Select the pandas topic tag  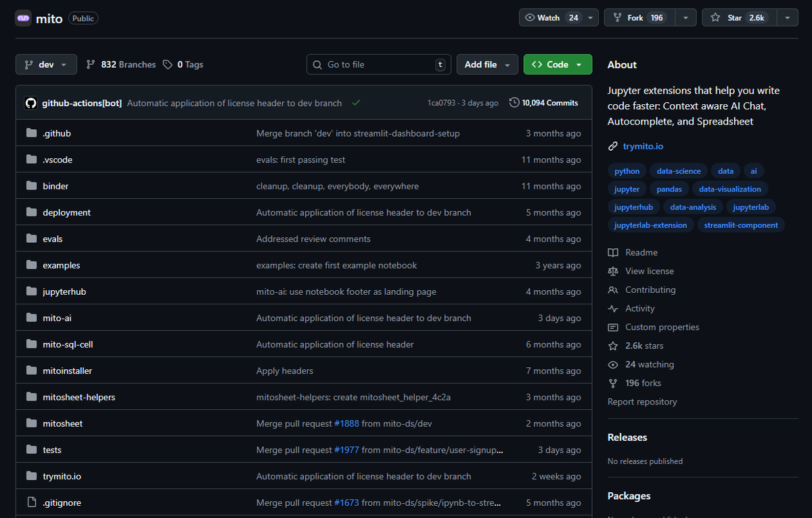pos(669,189)
